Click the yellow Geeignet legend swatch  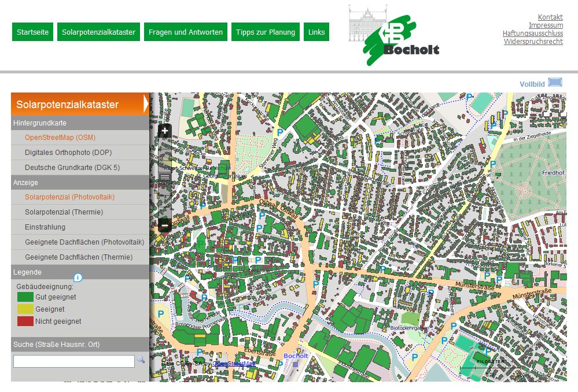25,309
